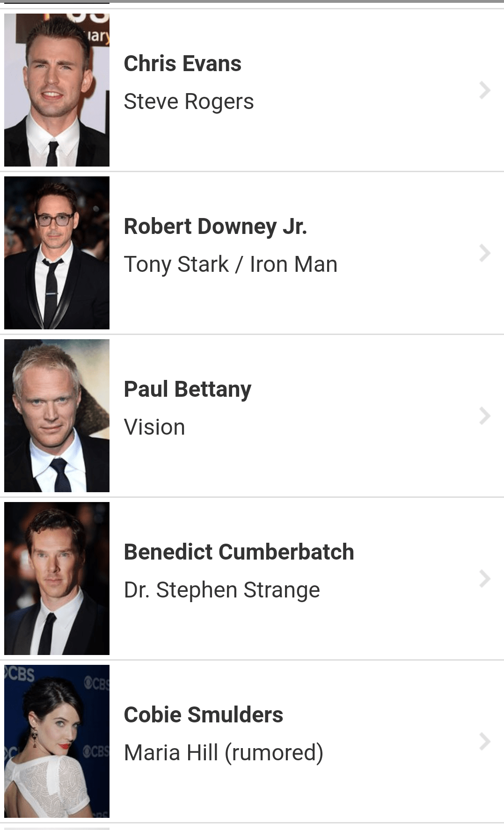504x830 pixels.
Task: Click the CBS-backdrop photo in the Maria Hill row
Action: pyautogui.click(x=57, y=741)
